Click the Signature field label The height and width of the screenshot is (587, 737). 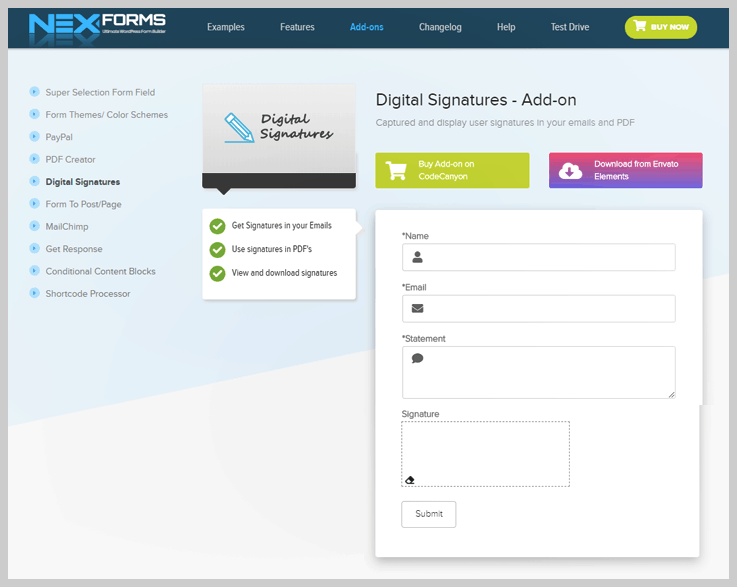pyautogui.click(x=420, y=414)
